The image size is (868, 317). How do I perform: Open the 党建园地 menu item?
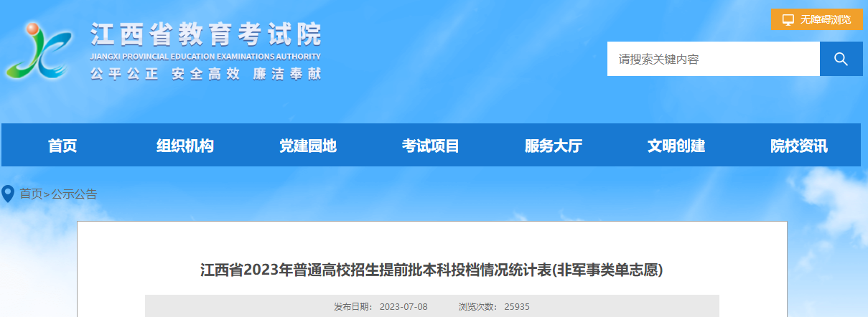click(x=308, y=146)
